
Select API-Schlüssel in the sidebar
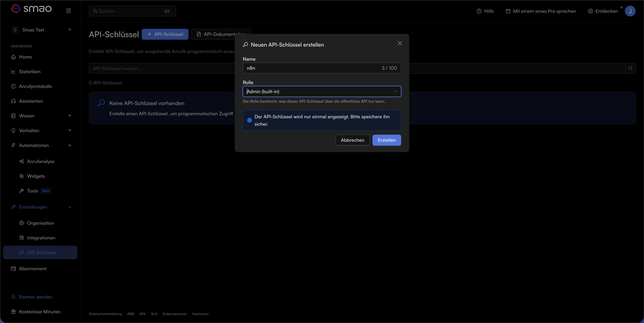(40, 253)
